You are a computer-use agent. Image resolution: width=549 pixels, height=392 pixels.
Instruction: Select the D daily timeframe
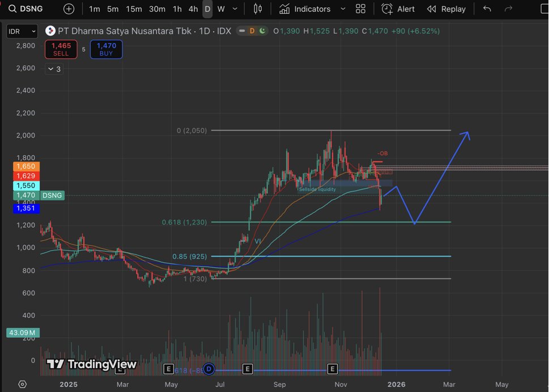click(x=207, y=8)
